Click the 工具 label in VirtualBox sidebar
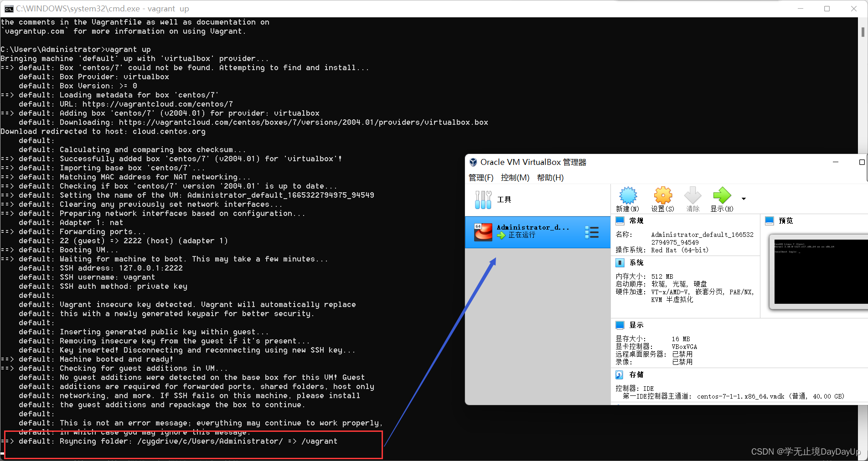 pyautogui.click(x=504, y=200)
